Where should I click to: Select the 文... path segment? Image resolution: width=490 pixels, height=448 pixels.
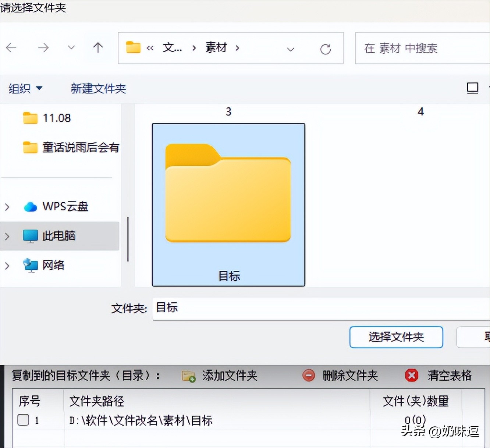(x=172, y=47)
